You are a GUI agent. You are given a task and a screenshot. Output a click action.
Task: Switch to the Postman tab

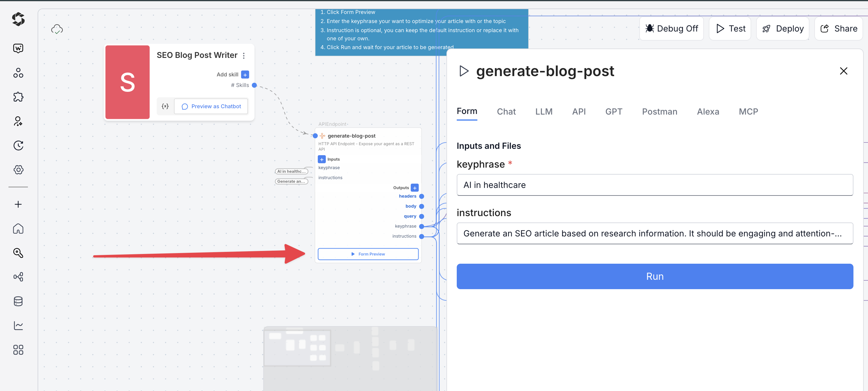tap(659, 112)
